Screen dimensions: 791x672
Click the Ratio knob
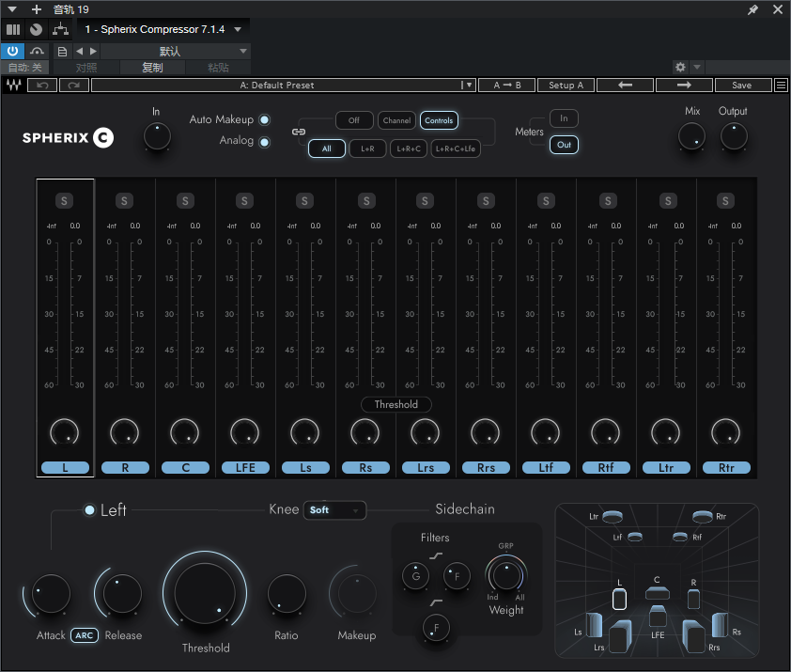(287, 594)
